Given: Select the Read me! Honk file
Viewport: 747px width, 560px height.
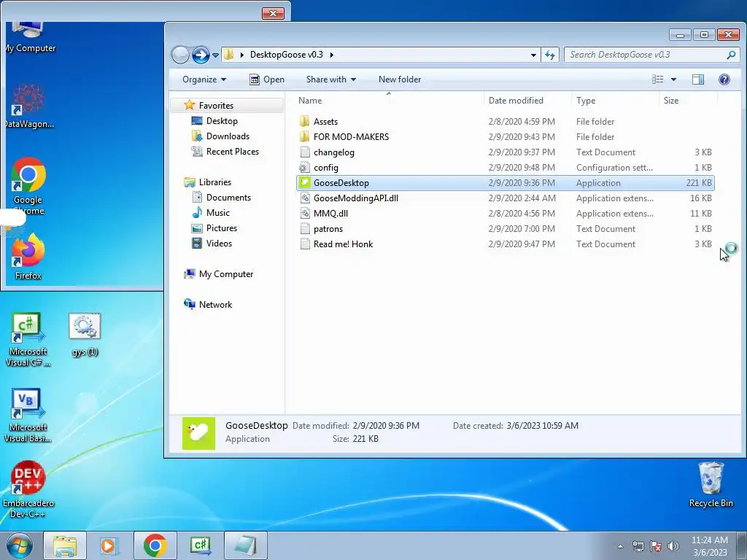Looking at the screenshot, I should (x=343, y=244).
